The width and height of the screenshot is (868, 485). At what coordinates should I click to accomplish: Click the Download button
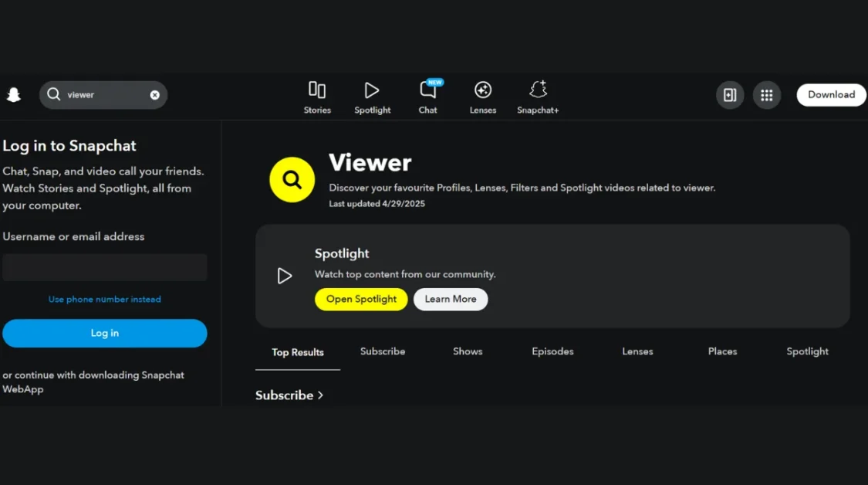tap(832, 95)
